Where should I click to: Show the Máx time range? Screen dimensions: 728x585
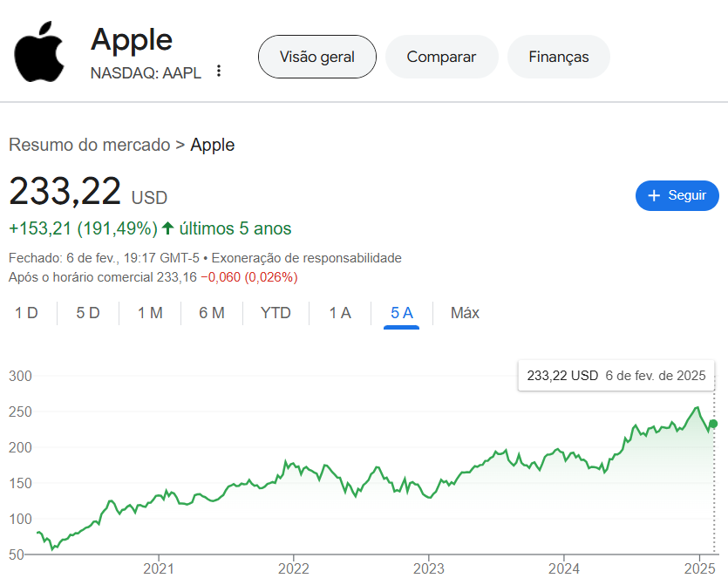465,313
